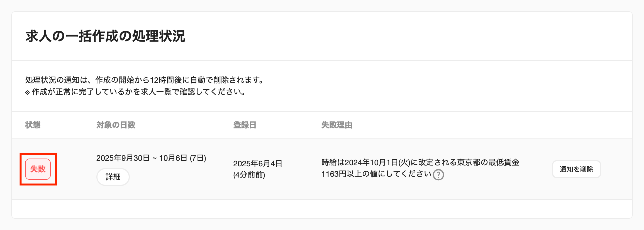644x230 pixels.
Task: Open 詳細 for the failed job batch
Action: (113, 177)
